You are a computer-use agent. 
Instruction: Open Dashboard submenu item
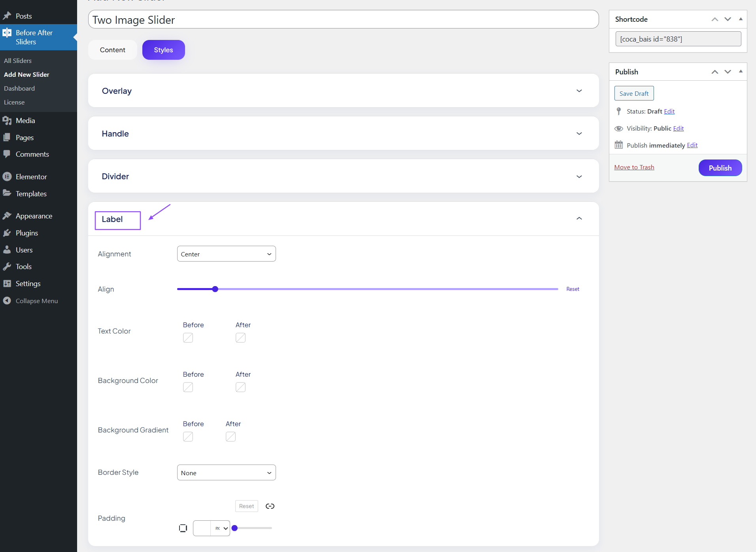click(x=19, y=88)
